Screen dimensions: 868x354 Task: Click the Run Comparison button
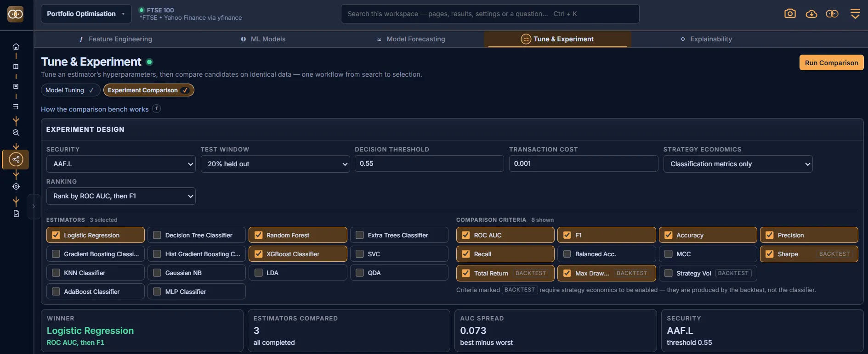point(832,63)
